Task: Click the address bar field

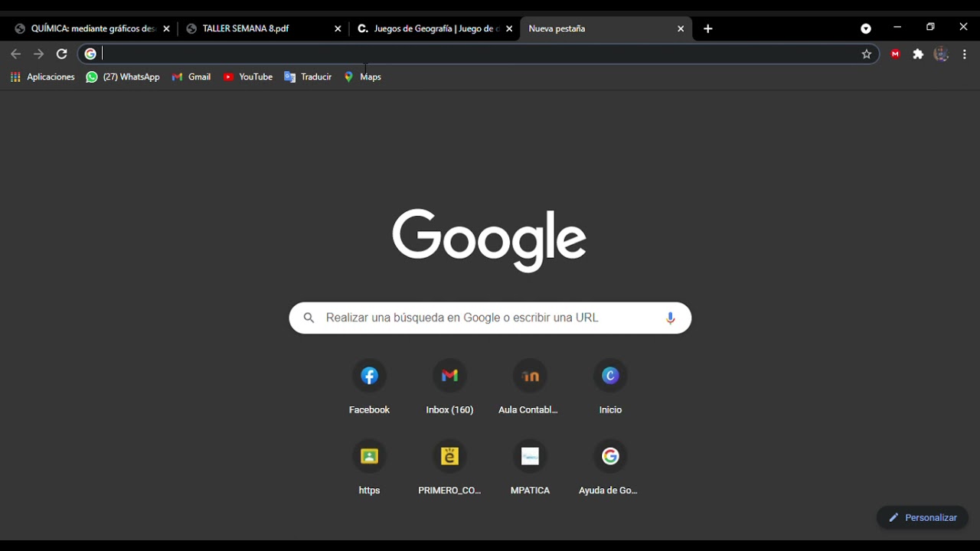Action: [x=479, y=54]
